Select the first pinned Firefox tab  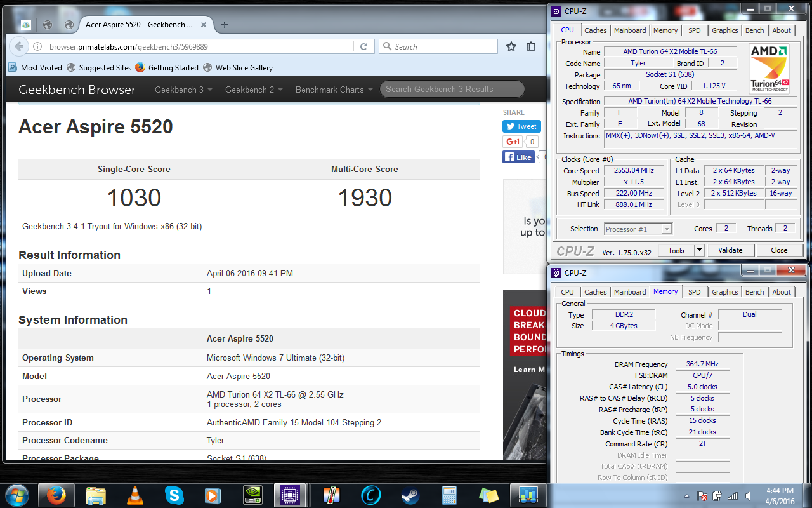tap(26, 25)
